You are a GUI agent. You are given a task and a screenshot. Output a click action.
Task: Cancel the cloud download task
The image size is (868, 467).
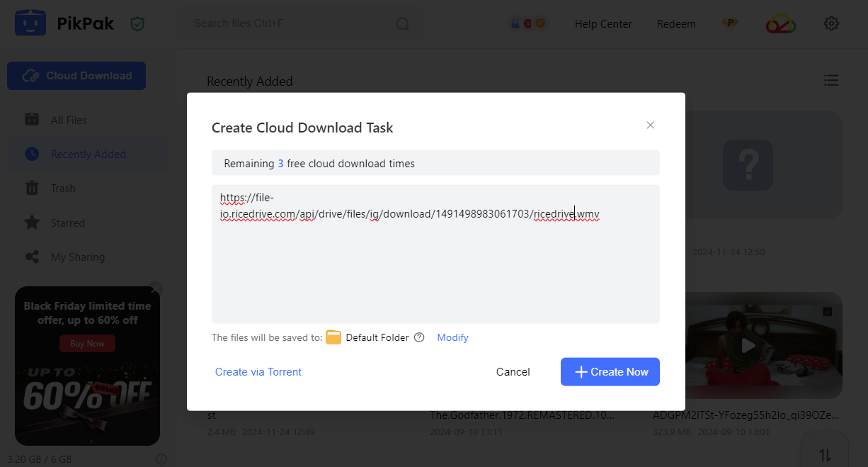[513, 372]
